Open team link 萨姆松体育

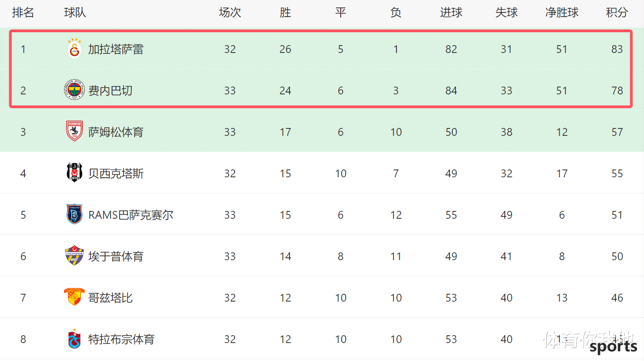point(116,132)
